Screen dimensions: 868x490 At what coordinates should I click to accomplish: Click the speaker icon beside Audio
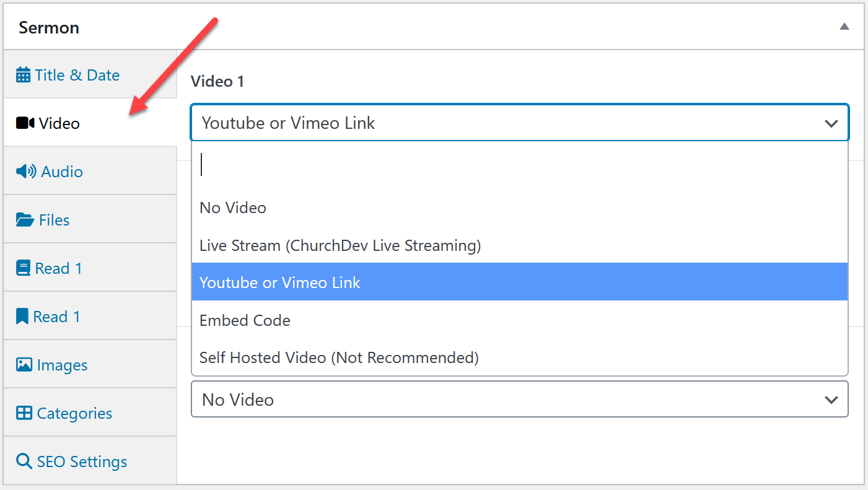coord(26,172)
